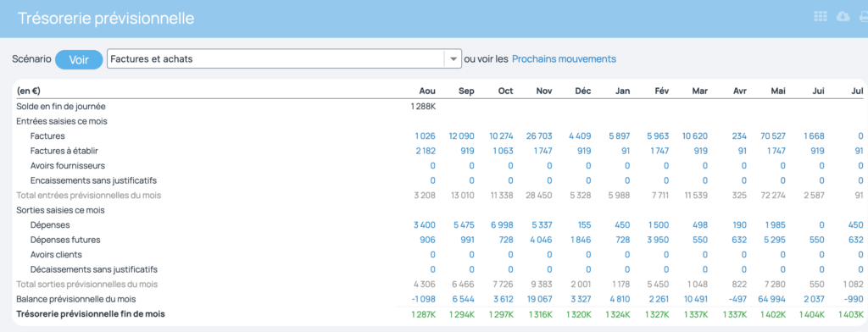
Task: Click Factures value 12 090 for Sep
Action: coord(461,136)
